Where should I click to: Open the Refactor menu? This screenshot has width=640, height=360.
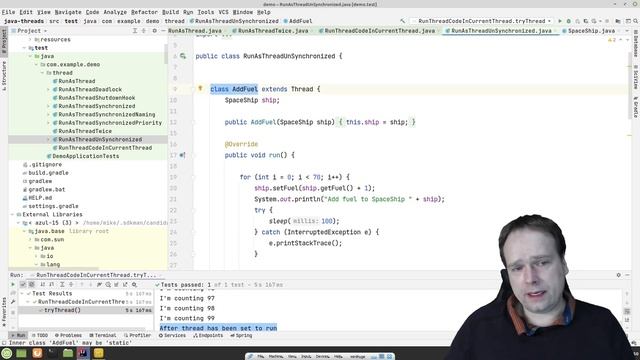(x=144, y=12)
